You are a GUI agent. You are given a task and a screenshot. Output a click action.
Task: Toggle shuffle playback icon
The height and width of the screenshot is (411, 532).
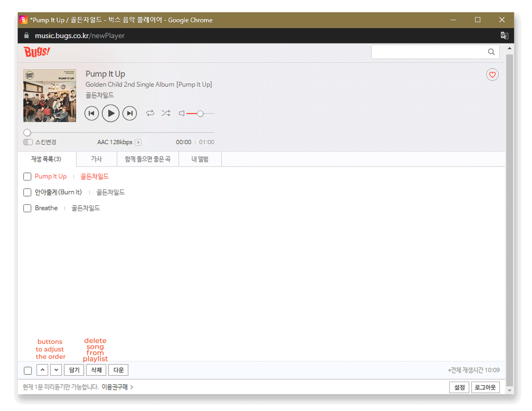pyautogui.click(x=166, y=113)
